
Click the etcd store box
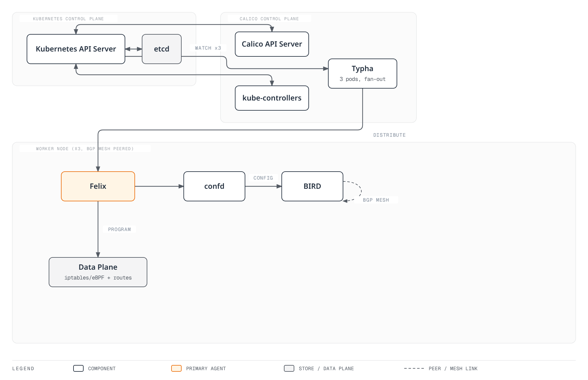pos(162,49)
